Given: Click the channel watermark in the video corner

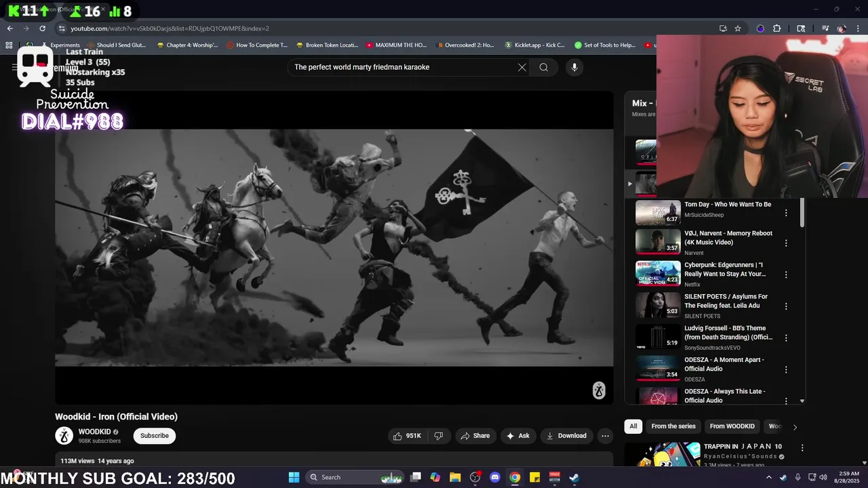Looking at the screenshot, I should click(x=599, y=390).
